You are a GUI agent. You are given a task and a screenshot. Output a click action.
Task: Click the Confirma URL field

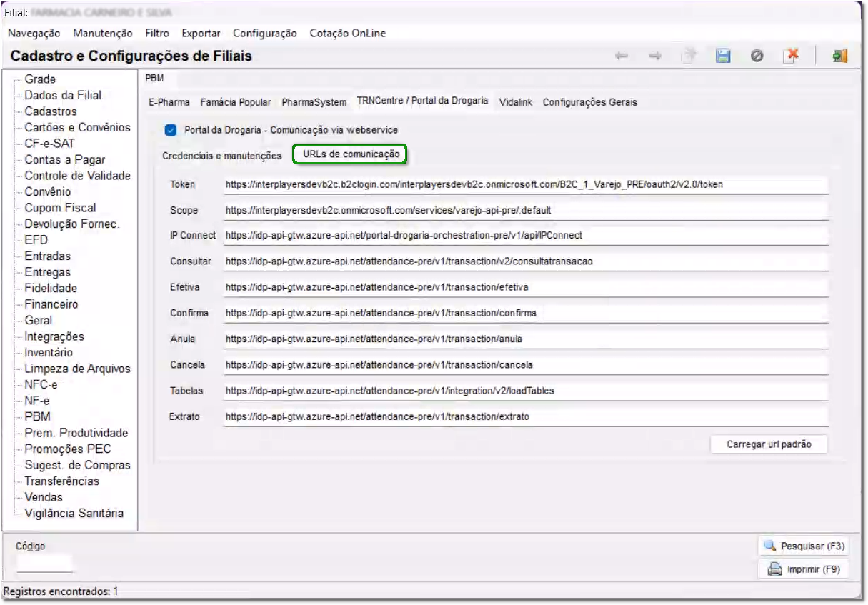click(x=525, y=313)
